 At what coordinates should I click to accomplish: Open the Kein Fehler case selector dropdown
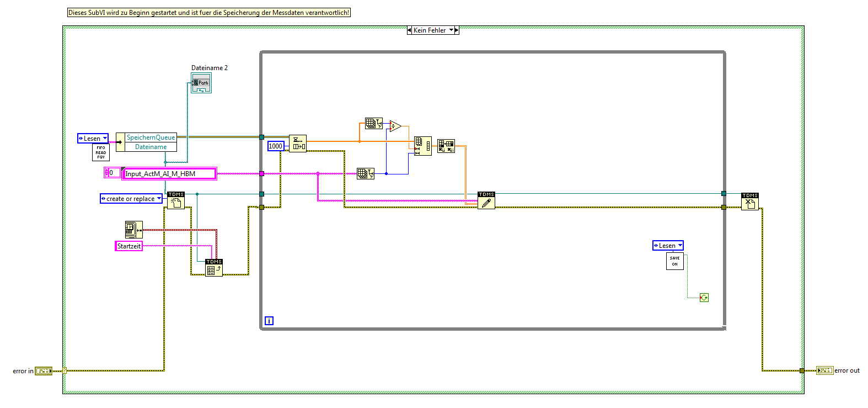point(452,30)
